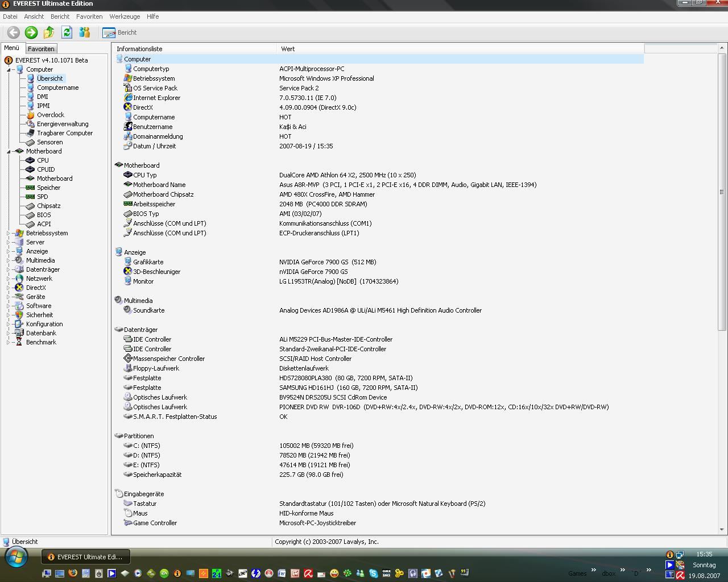Click the users icon in toolbar
The width and height of the screenshot is (728, 582).
[84, 32]
